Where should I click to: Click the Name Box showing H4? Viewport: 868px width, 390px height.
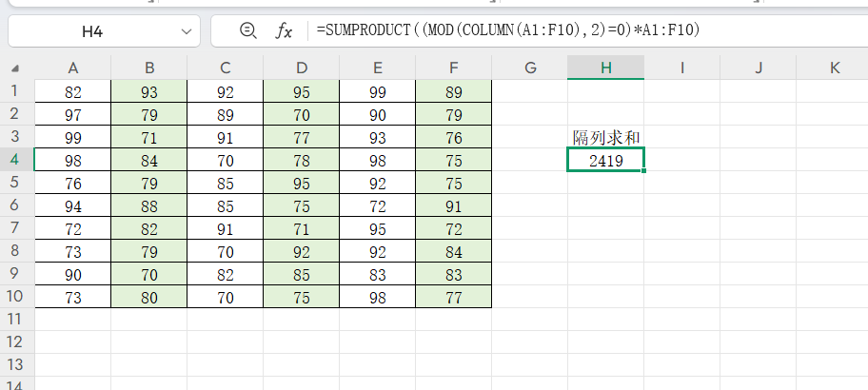(92, 31)
